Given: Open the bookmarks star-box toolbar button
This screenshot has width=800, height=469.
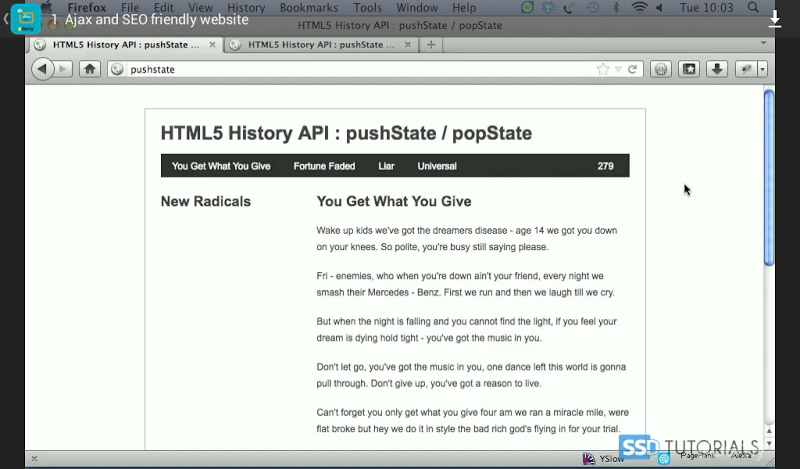Looking at the screenshot, I should click(x=689, y=69).
